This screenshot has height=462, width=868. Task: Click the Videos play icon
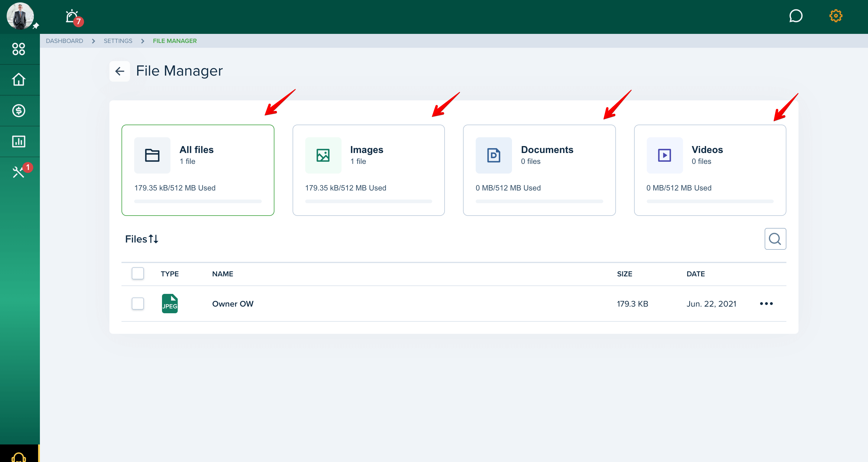[x=665, y=155]
